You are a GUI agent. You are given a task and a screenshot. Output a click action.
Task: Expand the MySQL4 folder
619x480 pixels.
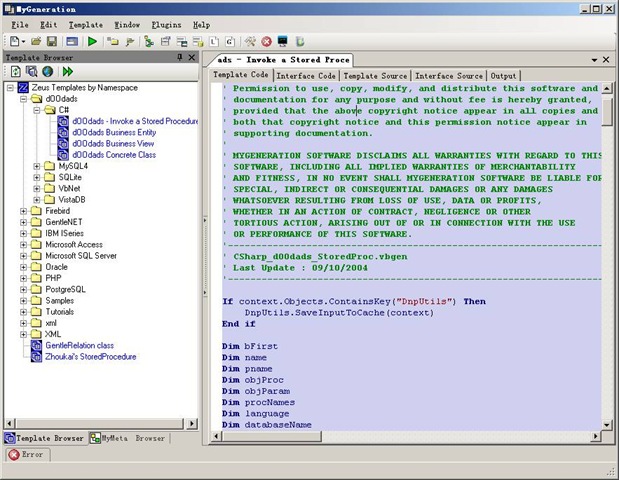coord(37,166)
